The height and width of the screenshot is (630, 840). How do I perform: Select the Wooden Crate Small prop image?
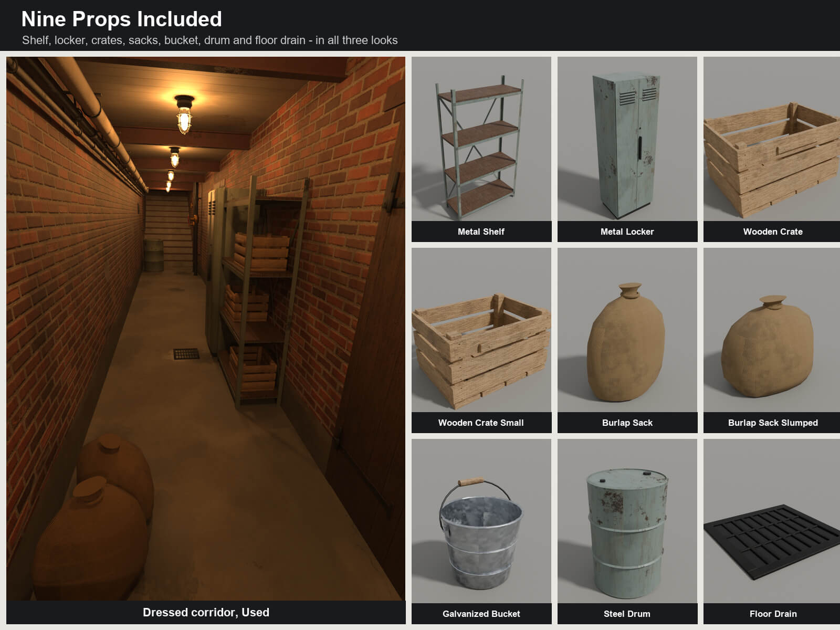coord(481,330)
